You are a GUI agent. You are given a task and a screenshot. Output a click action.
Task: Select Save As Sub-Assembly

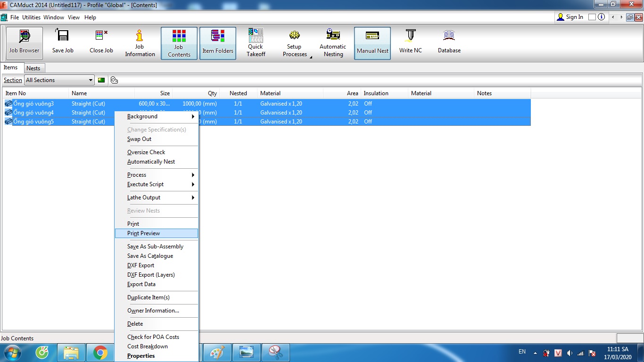157,247
